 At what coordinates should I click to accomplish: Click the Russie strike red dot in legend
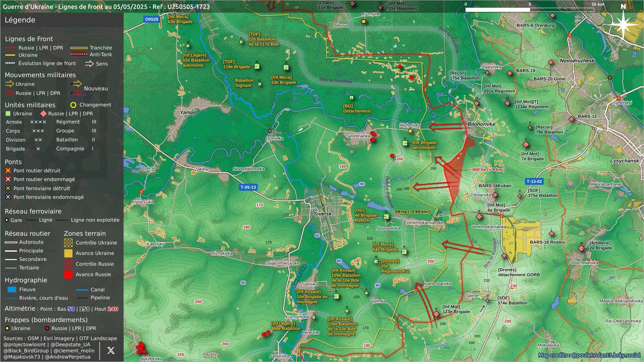tap(47, 328)
